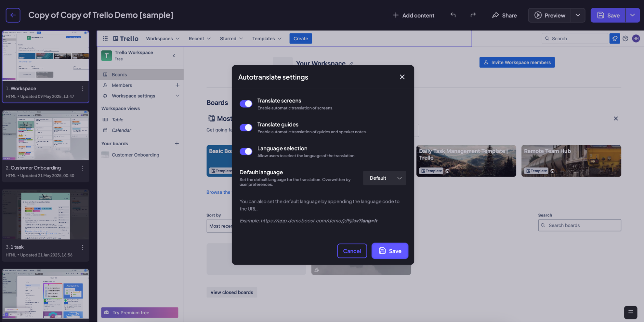
Task: Open the Trello apps grid icon
Action: (x=105, y=39)
